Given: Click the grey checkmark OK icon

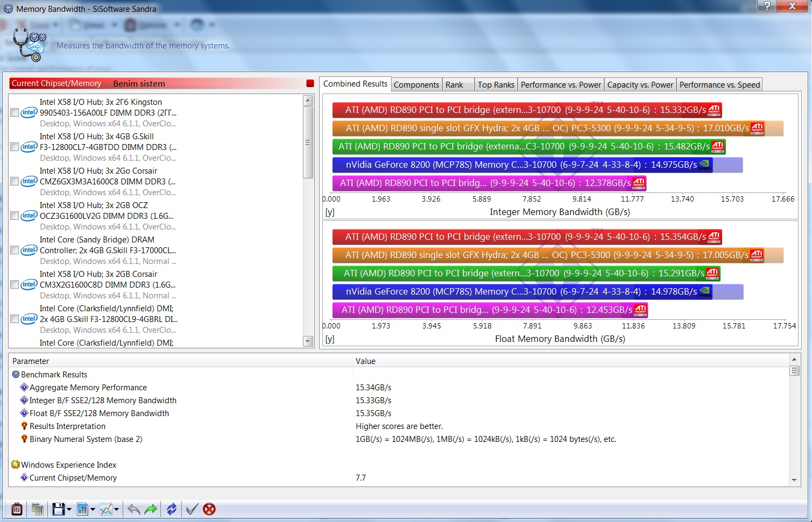Looking at the screenshot, I should pyautogui.click(x=192, y=509).
